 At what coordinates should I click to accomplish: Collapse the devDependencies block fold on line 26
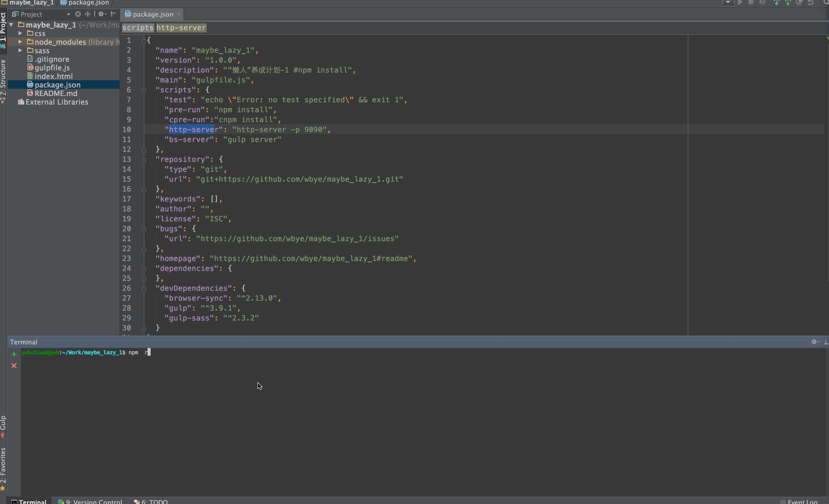click(x=144, y=289)
